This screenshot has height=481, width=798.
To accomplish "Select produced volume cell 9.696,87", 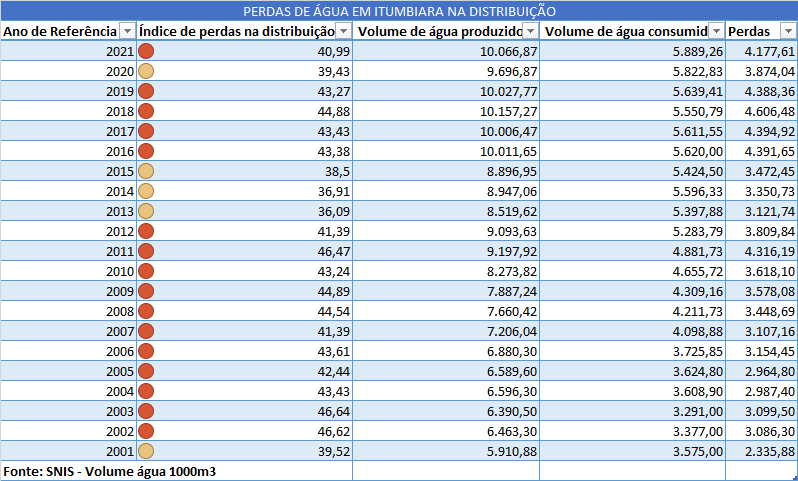I will coord(446,71).
